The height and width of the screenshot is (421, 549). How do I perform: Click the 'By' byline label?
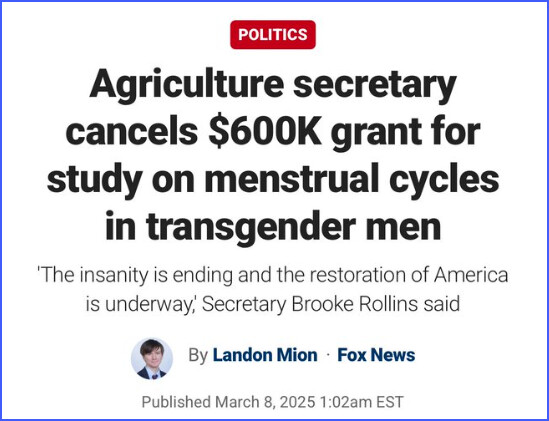[198, 356]
